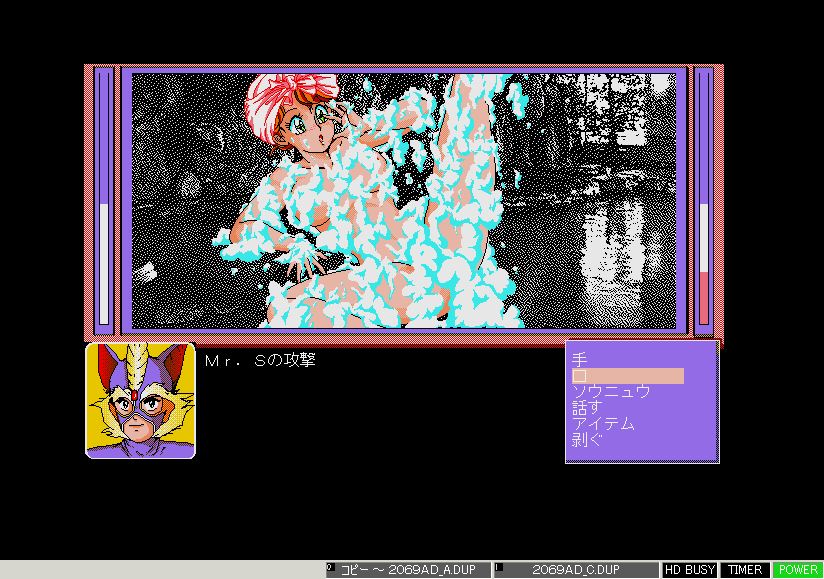Click the left vertical purple gauge
Screen dimensions: 824x579
click(104, 200)
